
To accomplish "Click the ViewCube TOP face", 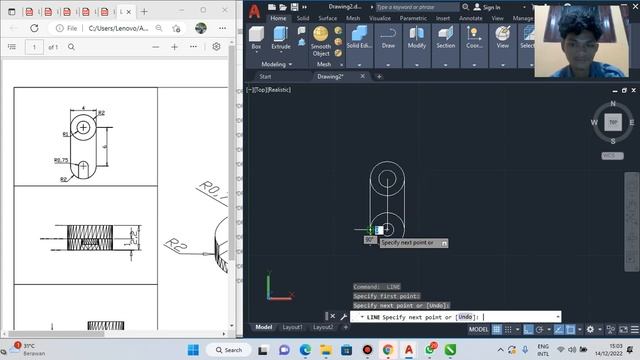I will coord(613,122).
